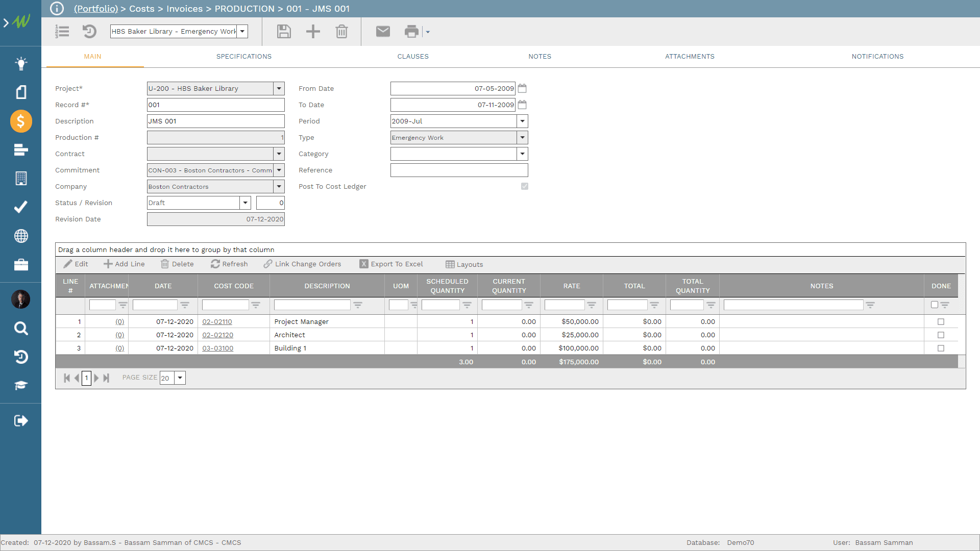Select the dollar Costs icon in sidebar
The height and width of the screenshot is (551, 980).
coord(20,121)
